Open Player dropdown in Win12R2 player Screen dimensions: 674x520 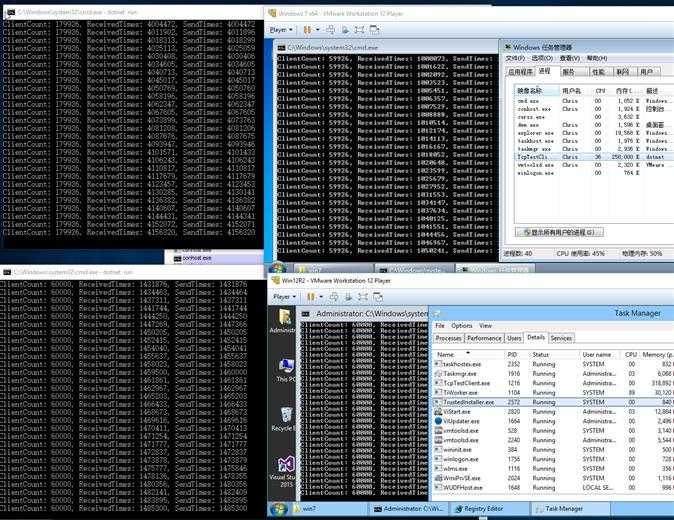point(285,297)
